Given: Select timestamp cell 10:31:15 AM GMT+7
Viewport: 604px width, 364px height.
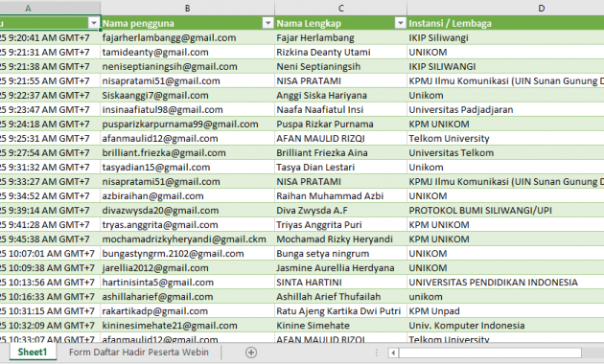Looking at the screenshot, I should coord(50,311).
